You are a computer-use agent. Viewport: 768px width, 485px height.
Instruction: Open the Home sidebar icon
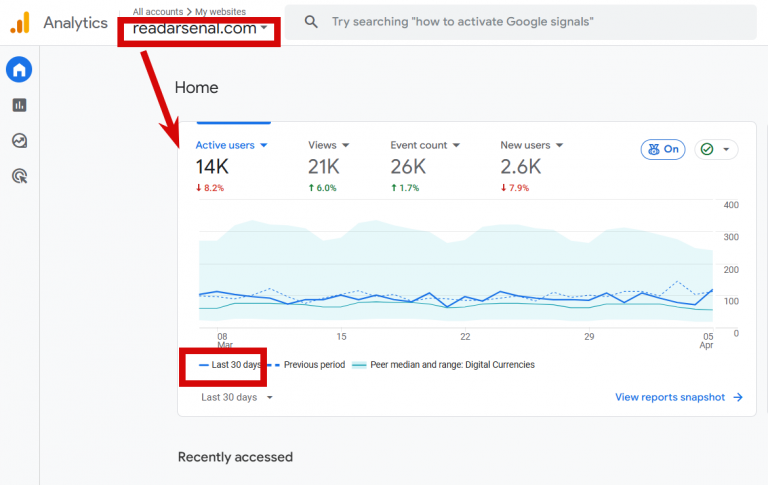19,69
